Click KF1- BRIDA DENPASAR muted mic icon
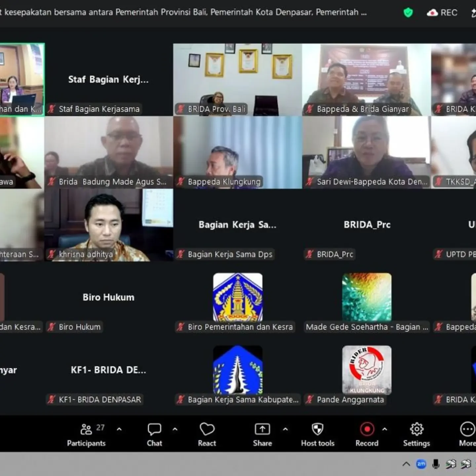Screen dimensions: 476x476 (x=52, y=400)
